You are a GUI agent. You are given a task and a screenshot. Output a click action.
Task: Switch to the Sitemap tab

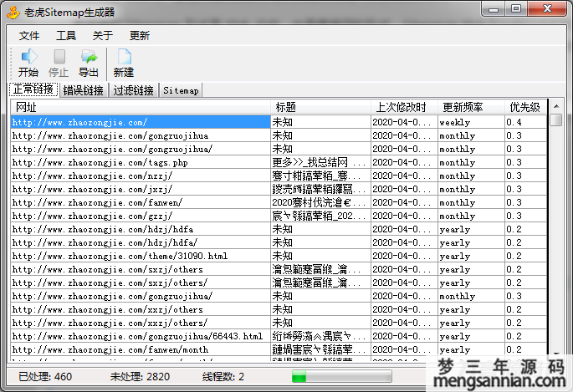pyautogui.click(x=181, y=90)
